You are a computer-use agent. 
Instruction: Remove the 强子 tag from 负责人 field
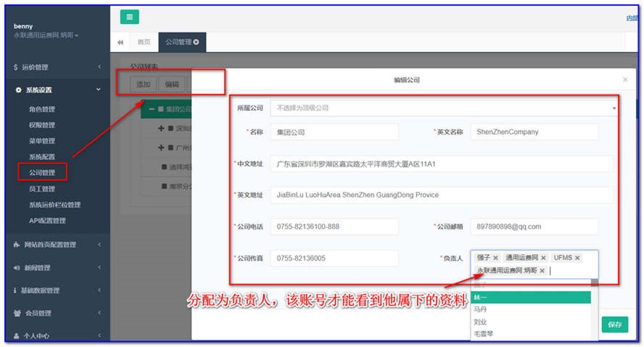coord(495,258)
